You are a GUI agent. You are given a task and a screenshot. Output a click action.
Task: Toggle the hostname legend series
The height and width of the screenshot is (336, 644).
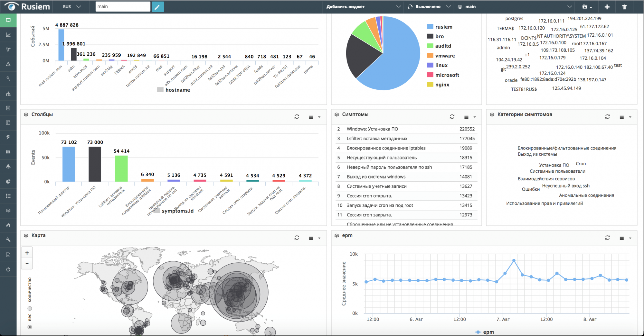coord(174,90)
